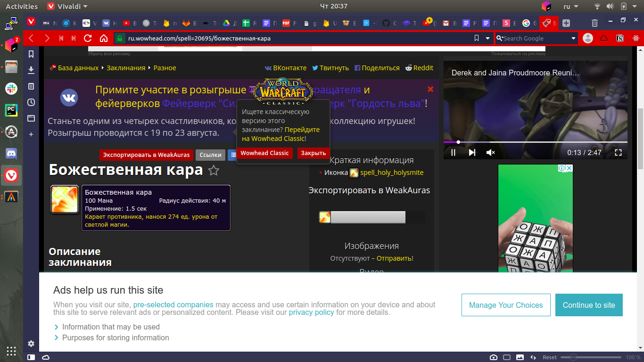Close the VK giveaway banner
Viewport: 644px width, 362px height.
pos(430,89)
